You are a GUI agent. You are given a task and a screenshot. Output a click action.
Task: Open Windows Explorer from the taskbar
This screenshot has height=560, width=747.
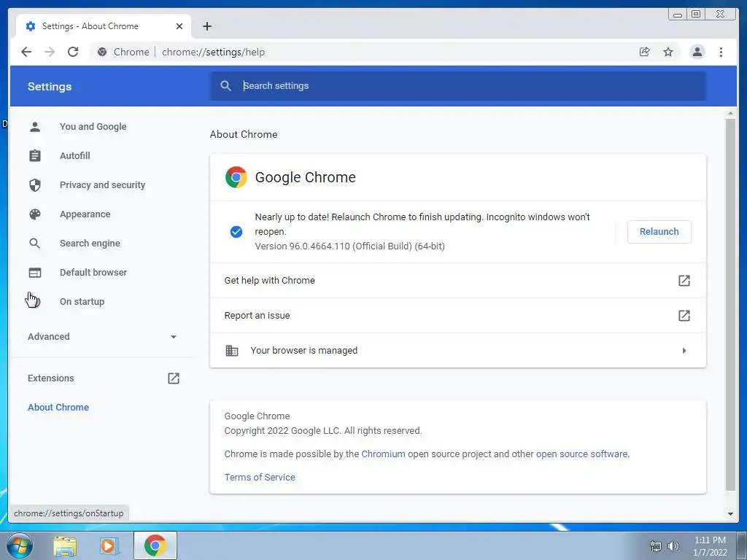click(64, 546)
